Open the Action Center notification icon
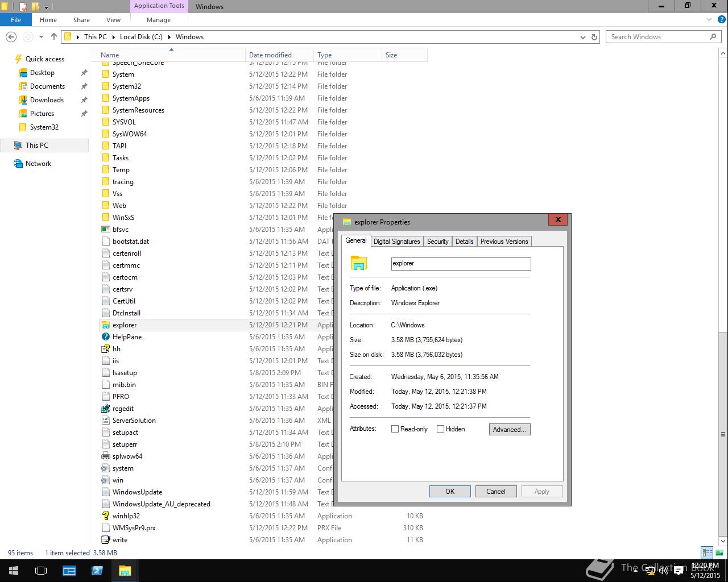 [x=679, y=571]
